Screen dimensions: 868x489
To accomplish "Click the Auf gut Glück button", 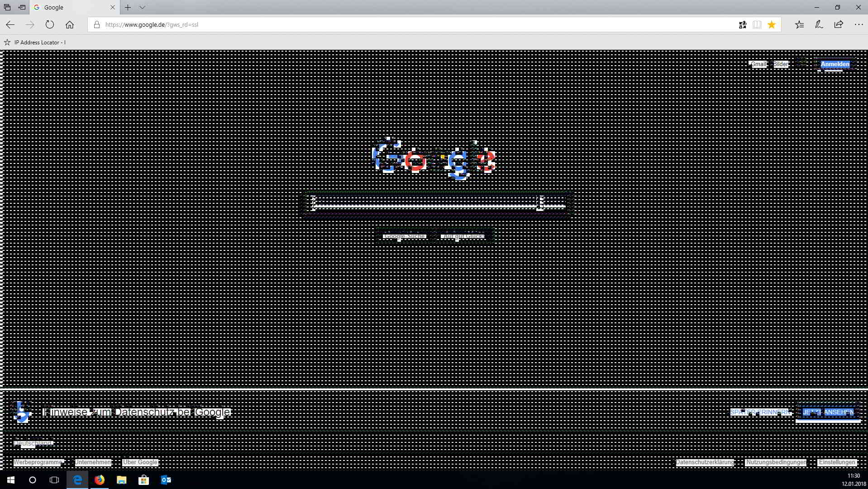I will point(464,236).
